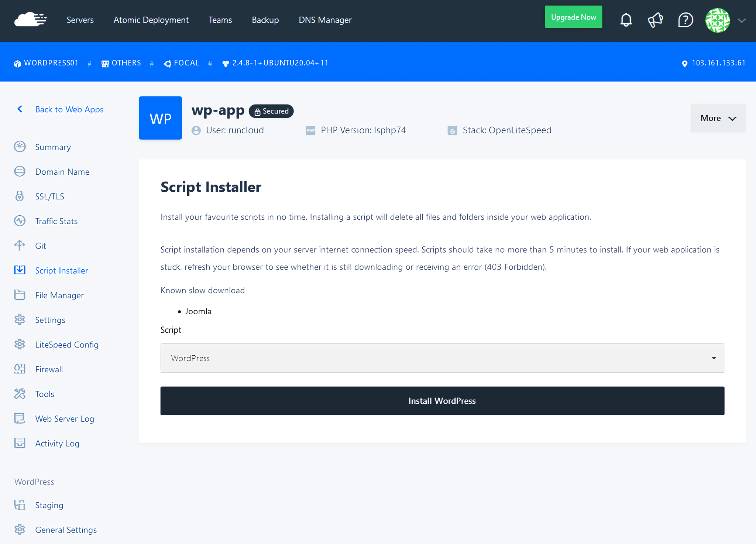
Task: Open LiteSpeed Config options
Action: [x=67, y=344]
